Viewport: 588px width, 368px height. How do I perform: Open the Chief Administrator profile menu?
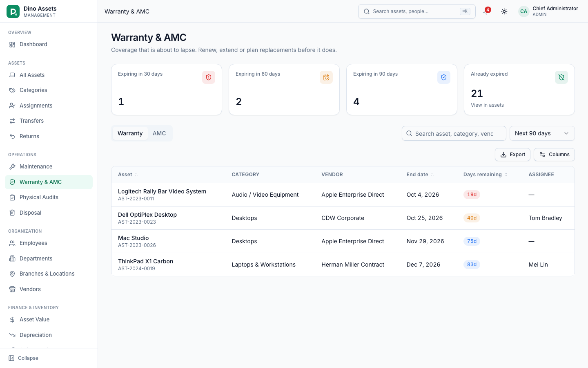coord(548,11)
